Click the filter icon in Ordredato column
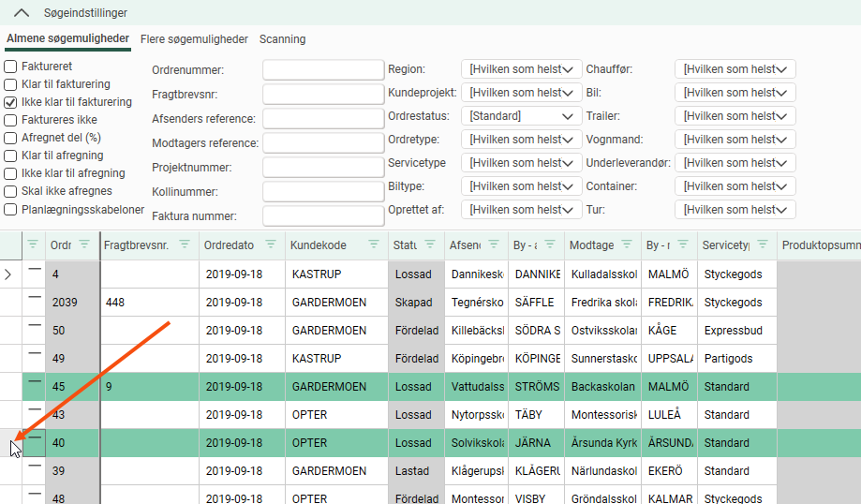 click(x=271, y=245)
